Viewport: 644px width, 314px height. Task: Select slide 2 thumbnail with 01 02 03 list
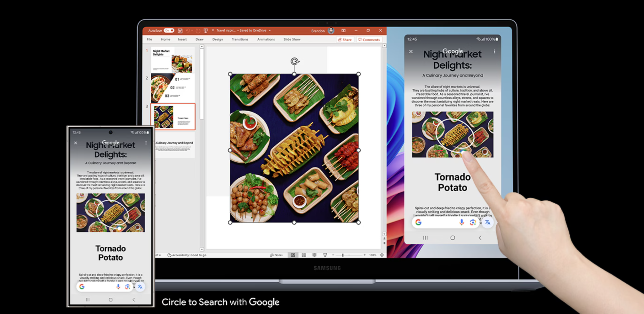(173, 88)
